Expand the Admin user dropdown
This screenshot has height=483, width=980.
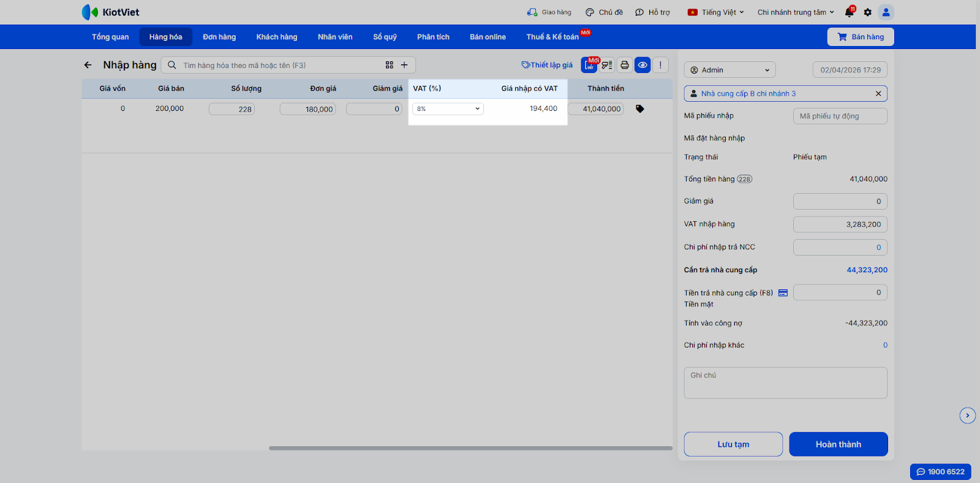point(730,70)
